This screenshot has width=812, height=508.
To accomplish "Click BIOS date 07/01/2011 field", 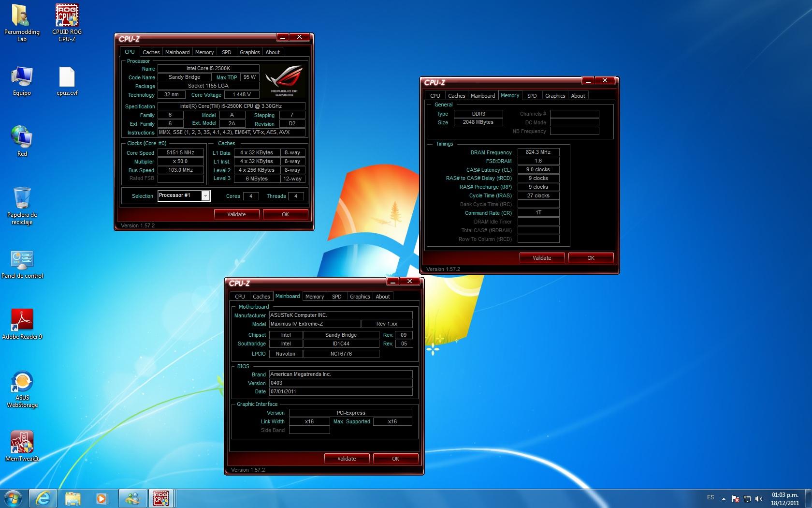I will tap(341, 391).
